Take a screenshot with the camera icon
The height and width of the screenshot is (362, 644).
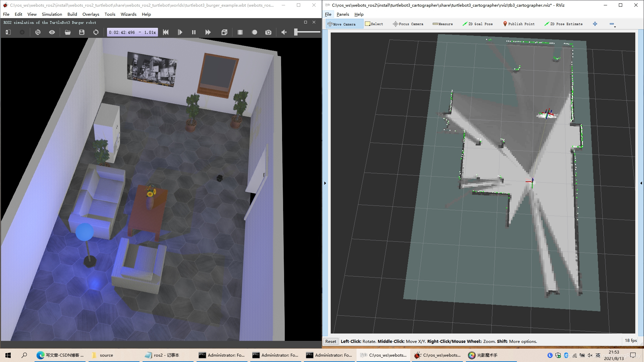[268, 32]
